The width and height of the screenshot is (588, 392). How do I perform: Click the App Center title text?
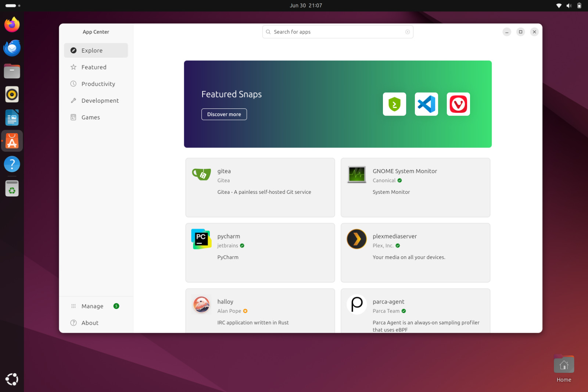pos(96,32)
